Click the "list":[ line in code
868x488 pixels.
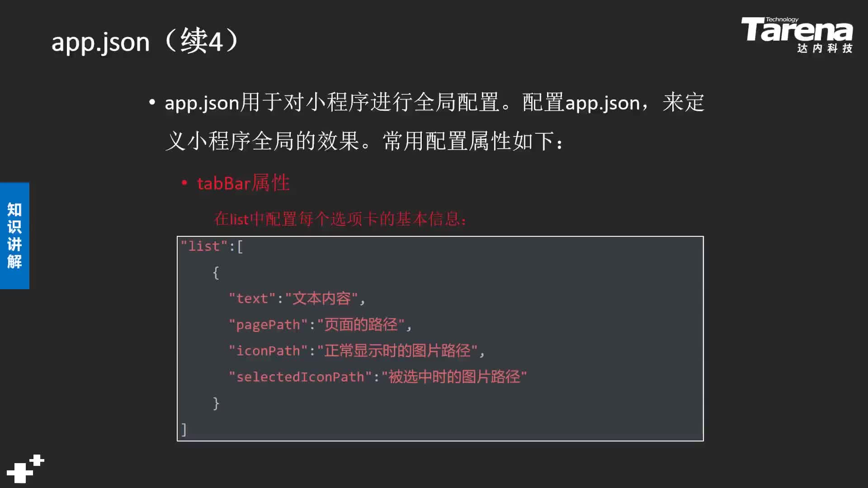pos(212,246)
